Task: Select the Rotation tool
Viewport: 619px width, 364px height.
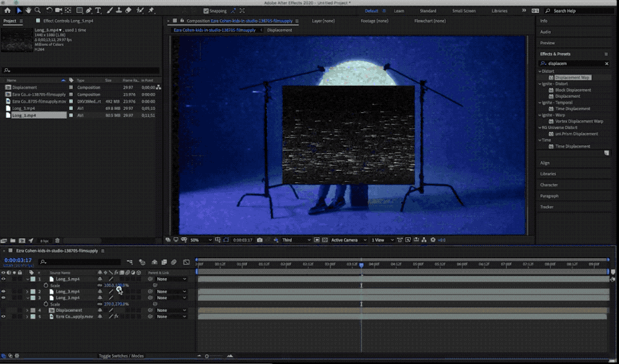Action: [x=49, y=11]
